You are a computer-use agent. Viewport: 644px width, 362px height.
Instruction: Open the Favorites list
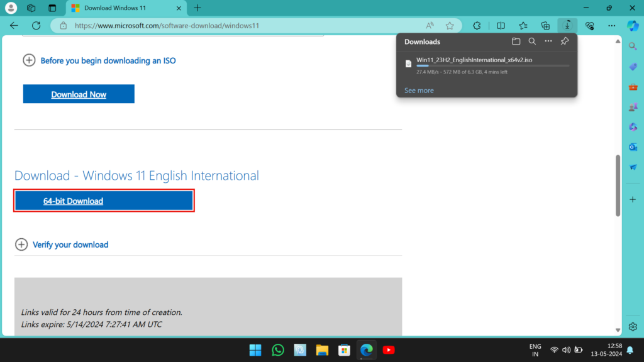523,25
